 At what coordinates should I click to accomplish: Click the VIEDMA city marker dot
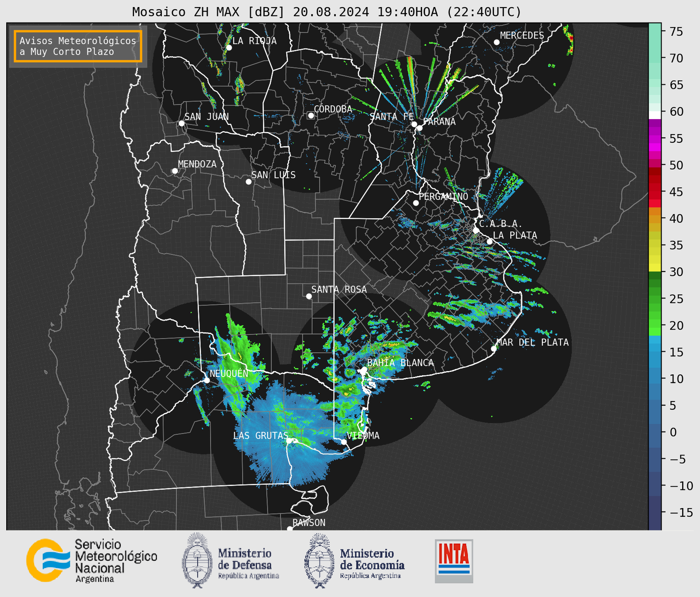(344, 442)
